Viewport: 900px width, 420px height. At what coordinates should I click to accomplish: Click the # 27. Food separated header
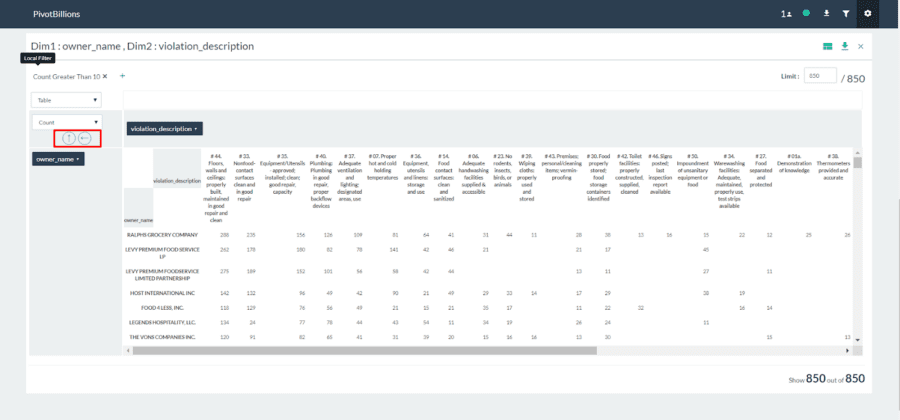(x=761, y=170)
